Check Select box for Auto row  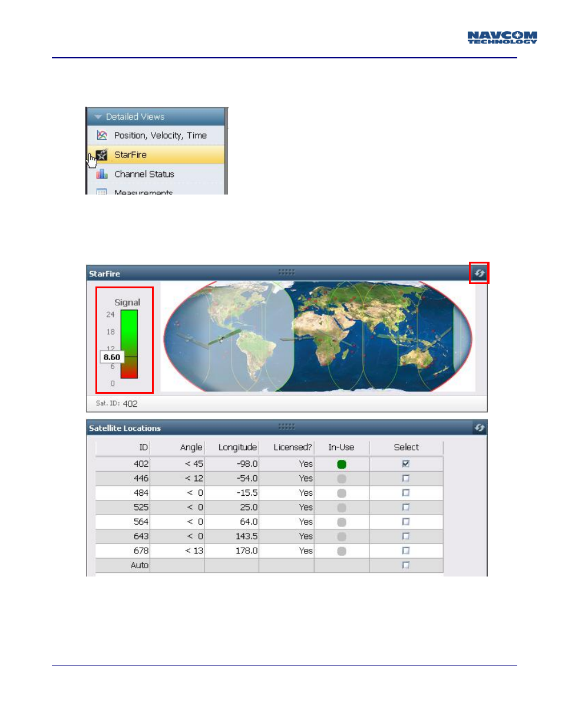click(406, 565)
